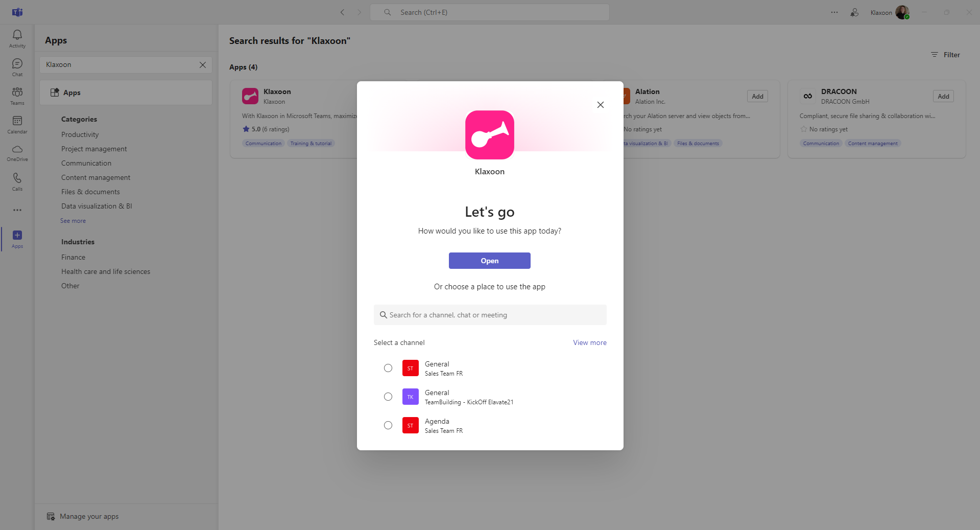Clear the Klaxoon search with X icon
Screen dimensions: 980x530
point(203,65)
